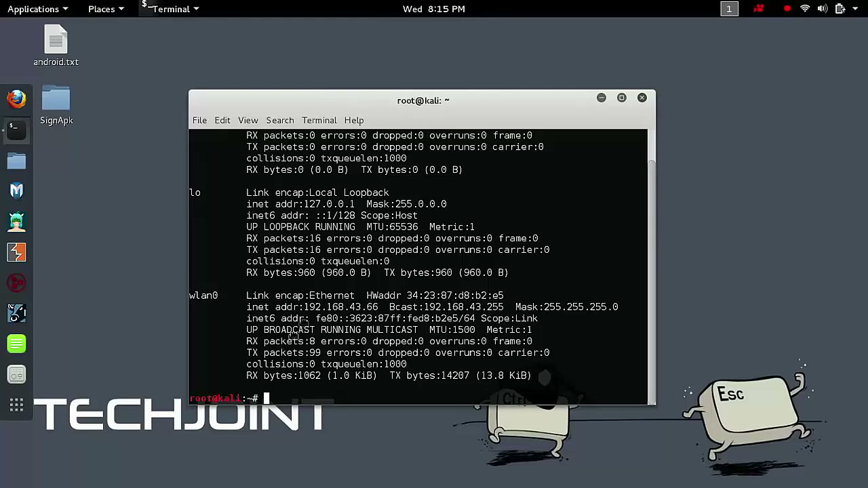This screenshot has height=488, width=868.
Task: Select the android.txt desktop file
Action: coord(56,45)
